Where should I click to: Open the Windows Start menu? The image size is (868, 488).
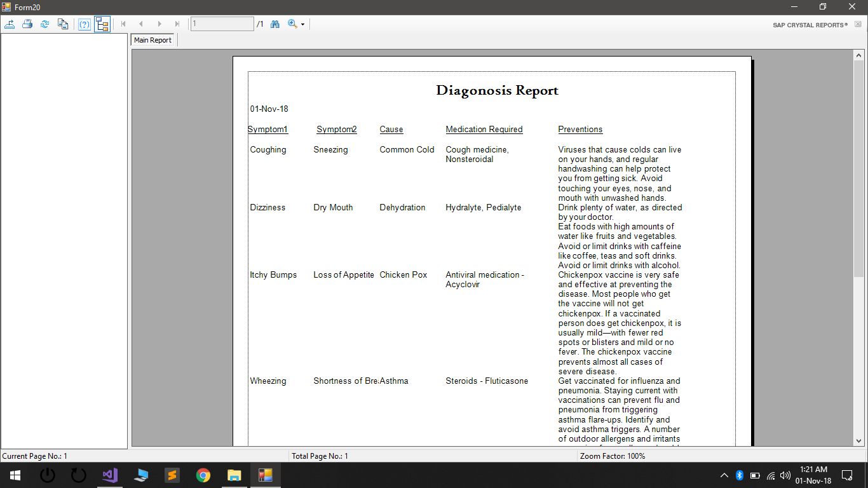[15, 475]
